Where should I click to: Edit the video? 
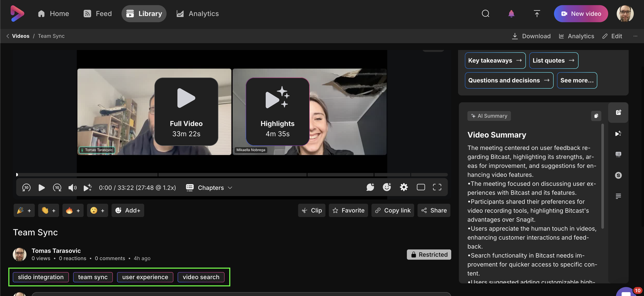612,36
